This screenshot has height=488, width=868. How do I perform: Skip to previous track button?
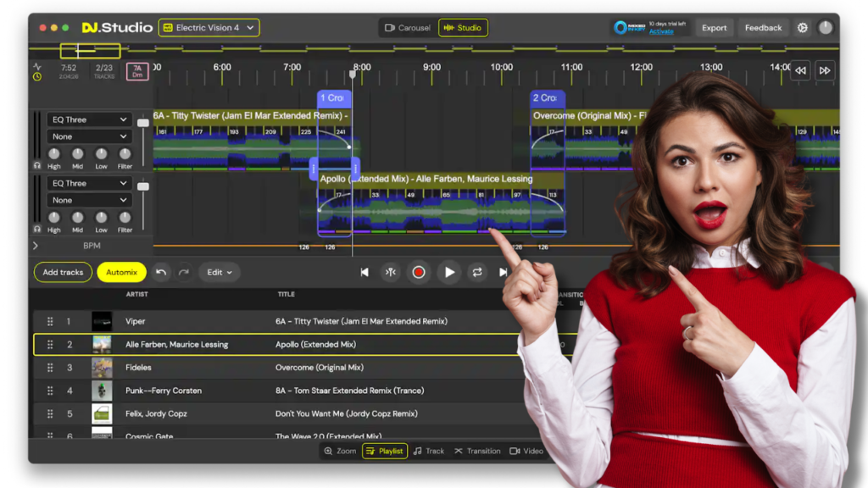pyautogui.click(x=364, y=272)
